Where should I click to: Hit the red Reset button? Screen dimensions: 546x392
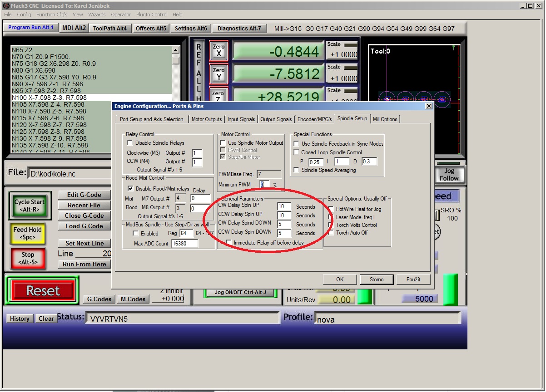tap(43, 290)
